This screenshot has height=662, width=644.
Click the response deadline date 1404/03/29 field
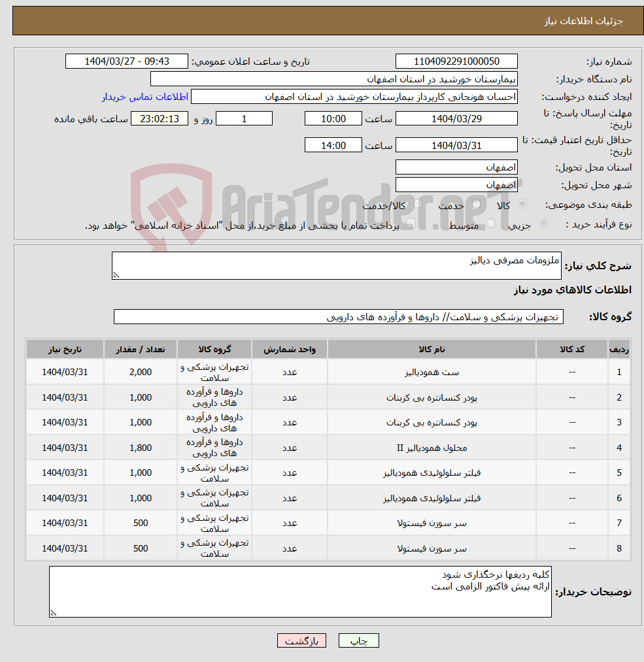(x=456, y=119)
